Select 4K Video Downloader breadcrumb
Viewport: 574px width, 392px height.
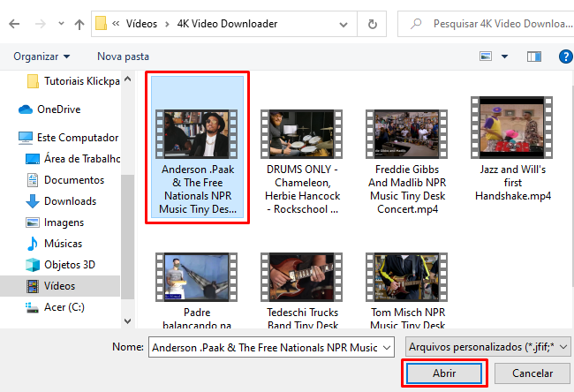pyautogui.click(x=227, y=24)
